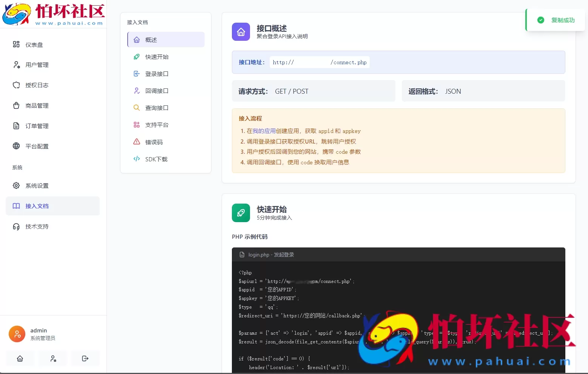Click inside the 接口地址 URL field
This screenshot has width=588, height=374.
point(319,62)
